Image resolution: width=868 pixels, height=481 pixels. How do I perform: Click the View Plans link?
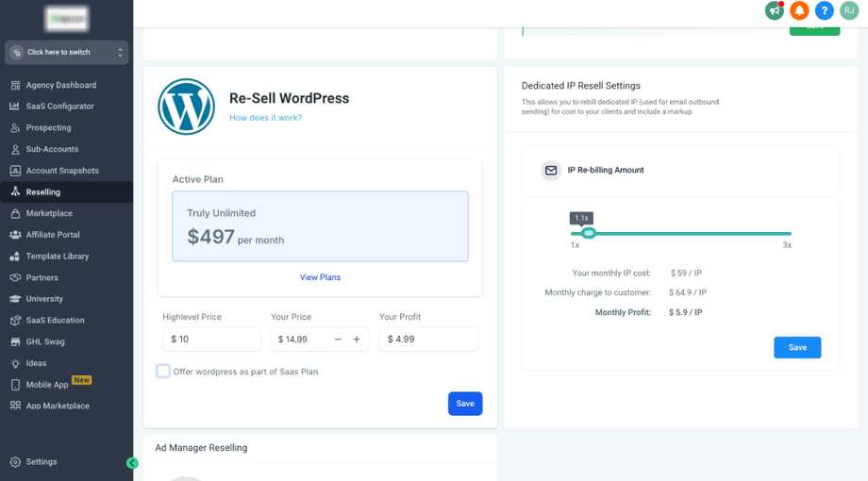[x=320, y=277]
